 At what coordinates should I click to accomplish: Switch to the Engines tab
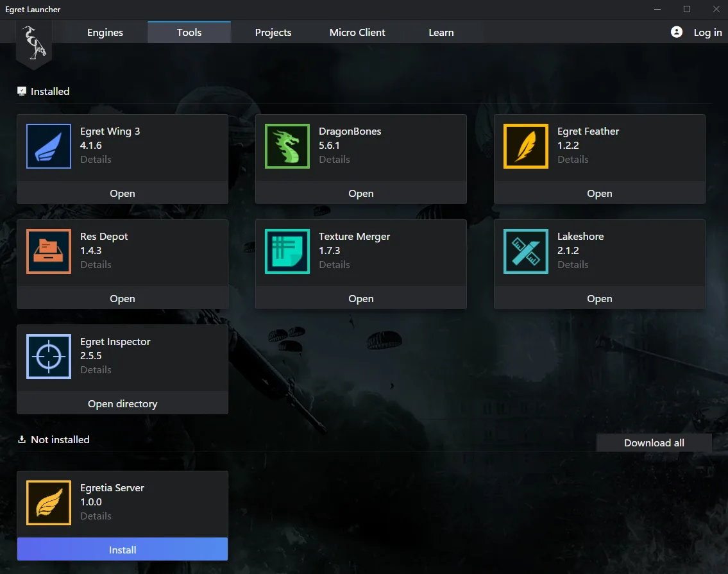(x=105, y=33)
